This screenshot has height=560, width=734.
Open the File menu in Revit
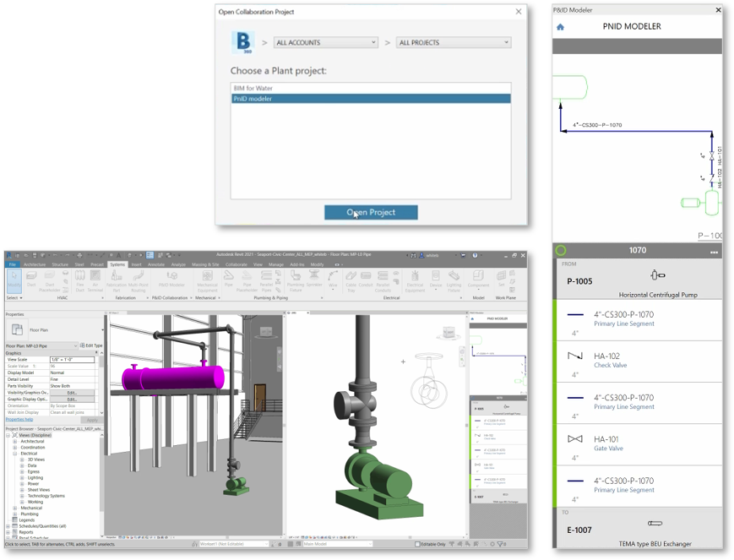[x=13, y=264]
